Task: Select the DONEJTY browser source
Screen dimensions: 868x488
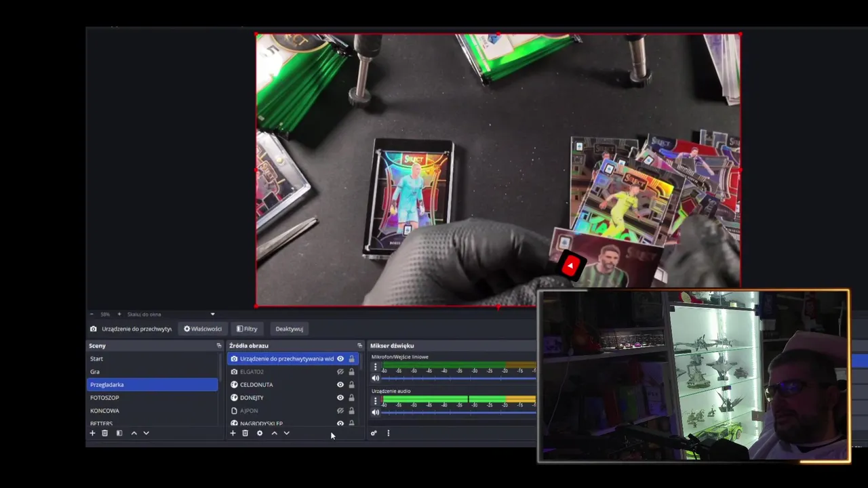Action: pos(293,397)
